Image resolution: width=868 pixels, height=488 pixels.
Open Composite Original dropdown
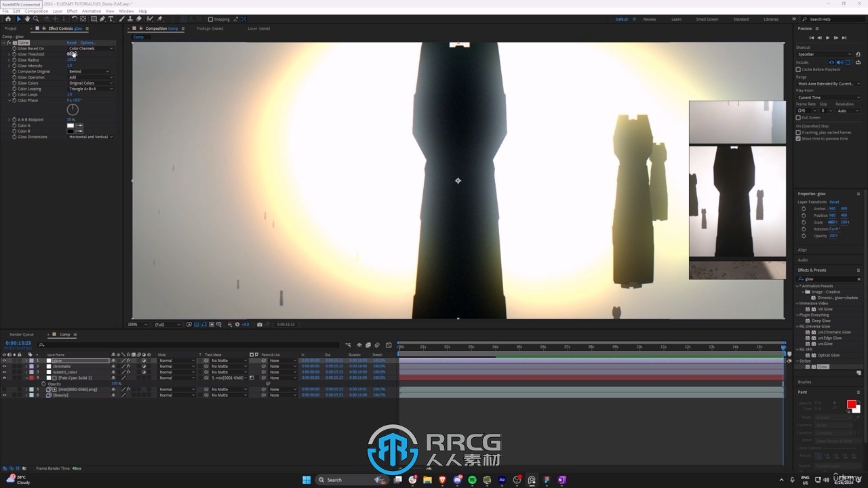pos(89,71)
